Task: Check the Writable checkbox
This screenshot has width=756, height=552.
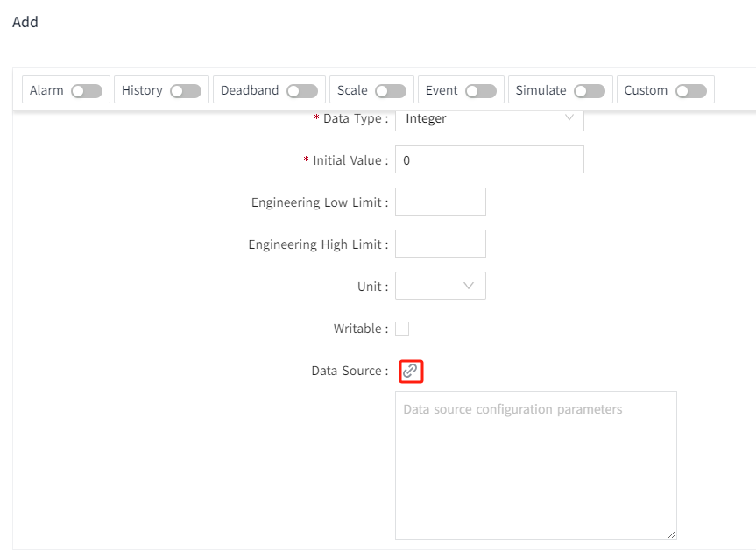Action: pos(402,329)
